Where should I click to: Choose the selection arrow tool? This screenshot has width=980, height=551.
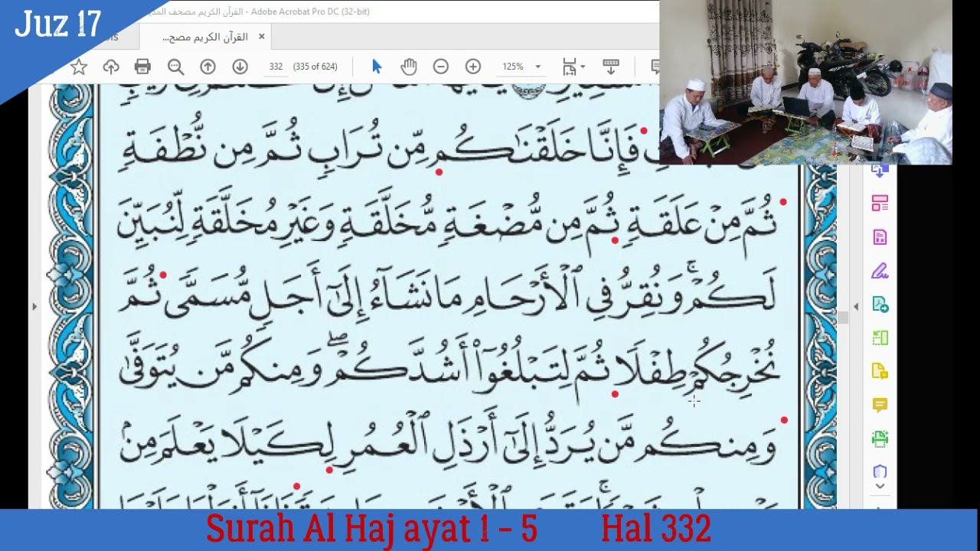tap(376, 67)
